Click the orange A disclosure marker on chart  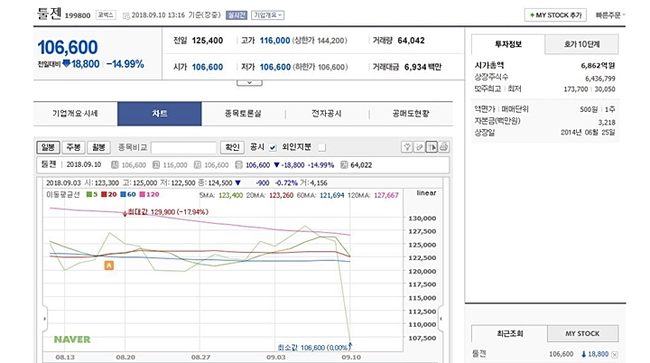(109, 265)
